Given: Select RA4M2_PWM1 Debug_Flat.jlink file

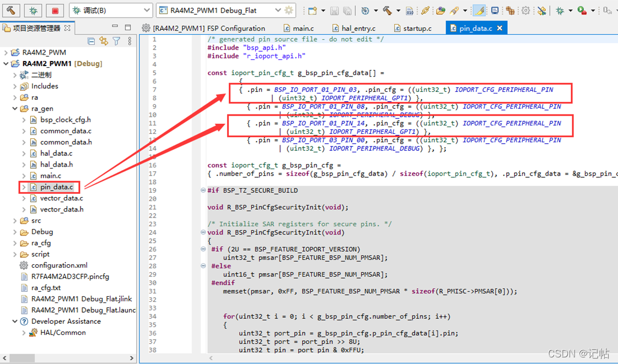Looking at the screenshot, I should coord(81,299).
